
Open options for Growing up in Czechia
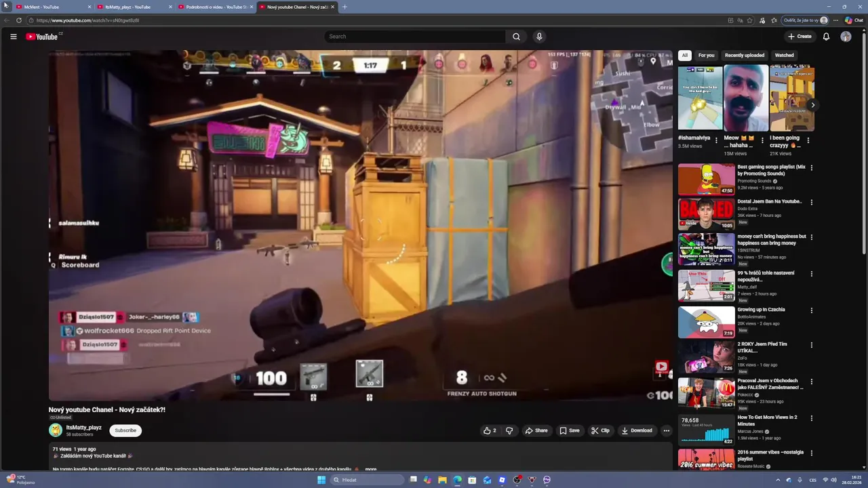pyautogui.click(x=812, y=310)
